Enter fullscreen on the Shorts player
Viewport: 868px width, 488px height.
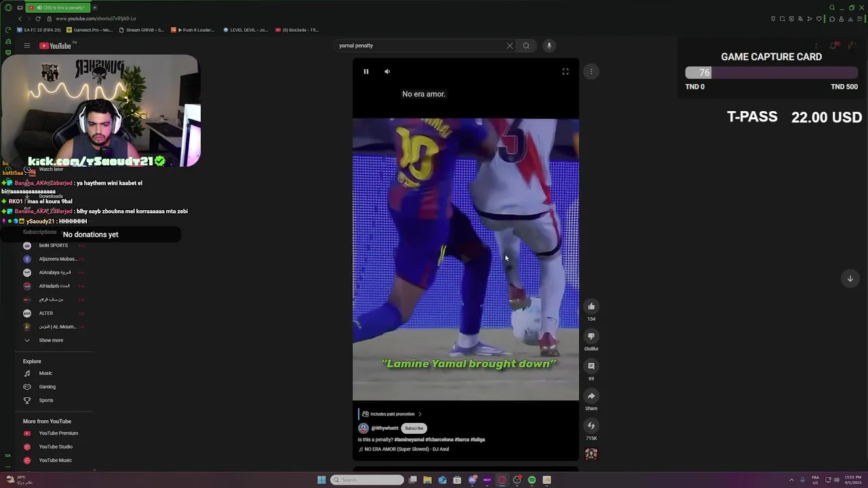pyautogui.click(x=566, y=71)
